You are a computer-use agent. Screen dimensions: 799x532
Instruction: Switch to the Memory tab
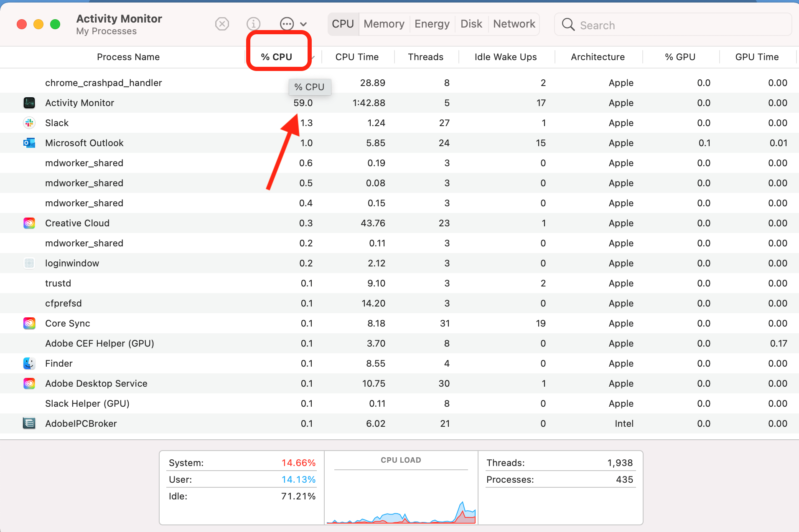383,24
